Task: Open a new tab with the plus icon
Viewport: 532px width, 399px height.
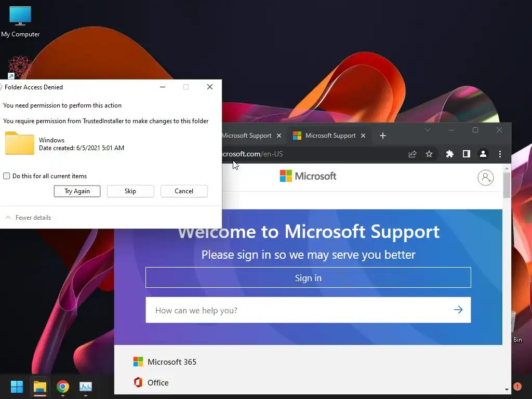Action: coord(383,136)
